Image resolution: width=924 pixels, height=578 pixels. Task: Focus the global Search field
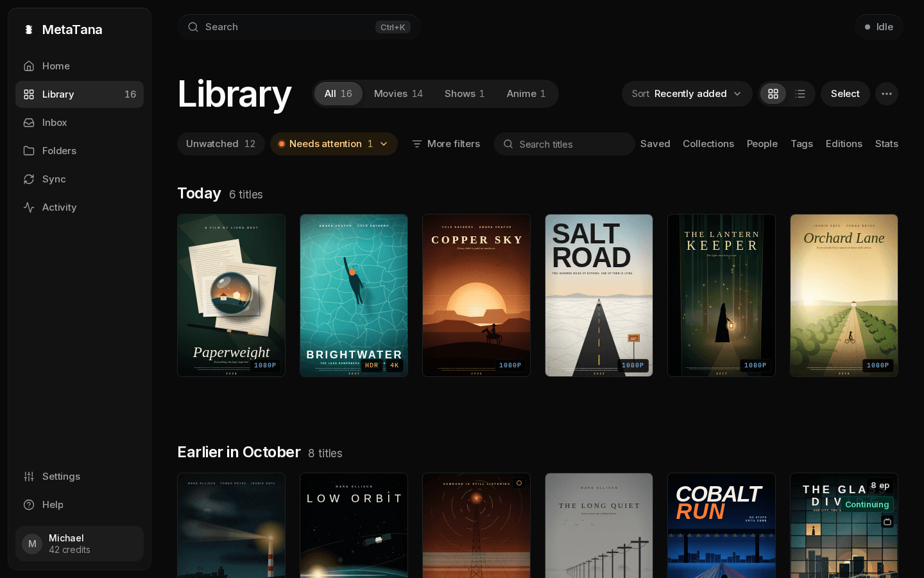click(x=299, y=27)
